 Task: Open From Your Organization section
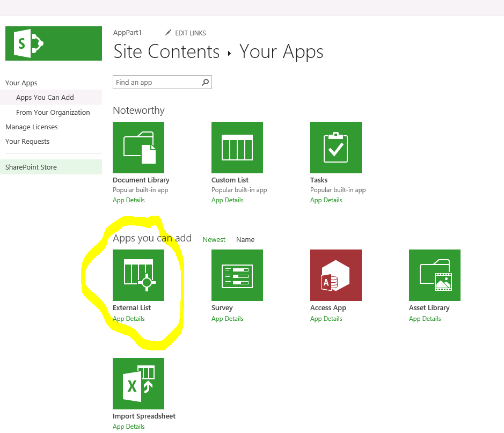click(x=53, y=112)
